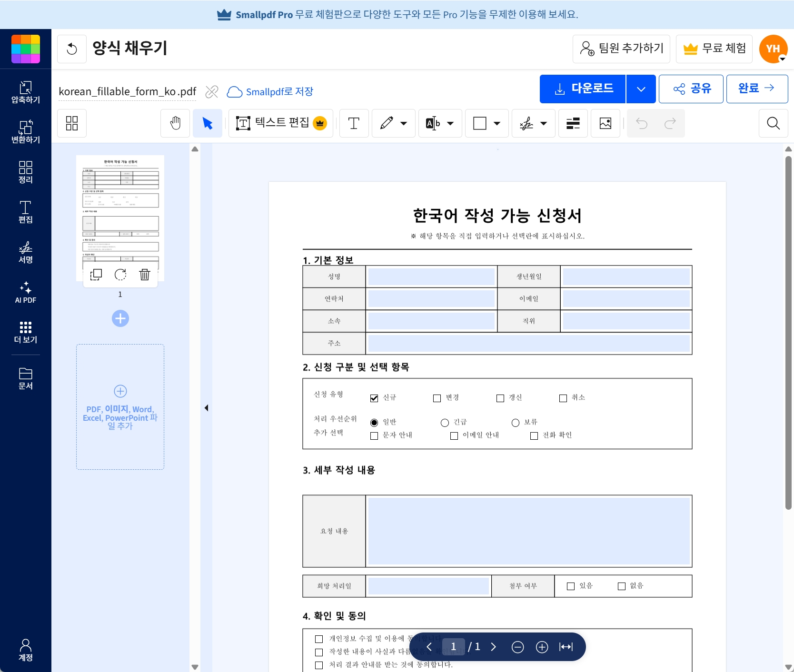Screen dimensions: 794x672
Task: Zoom in with plus button
Action: (x=542, y=647)
